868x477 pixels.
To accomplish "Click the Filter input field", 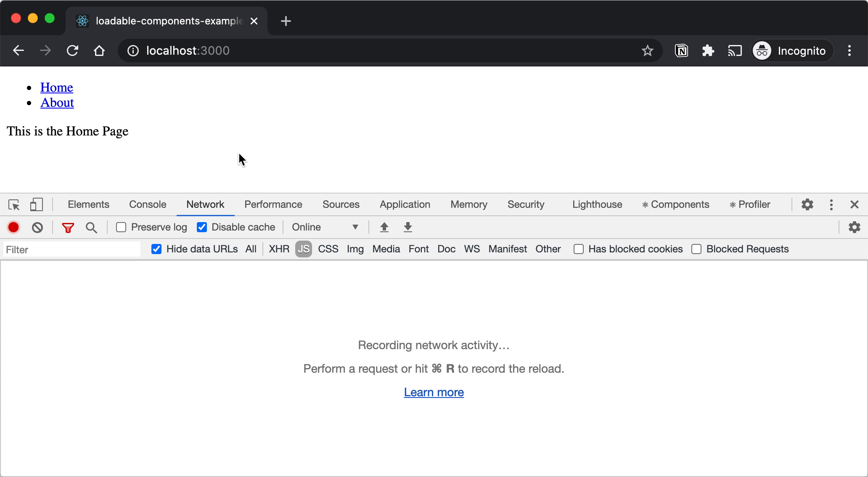I will pos(71,250).
